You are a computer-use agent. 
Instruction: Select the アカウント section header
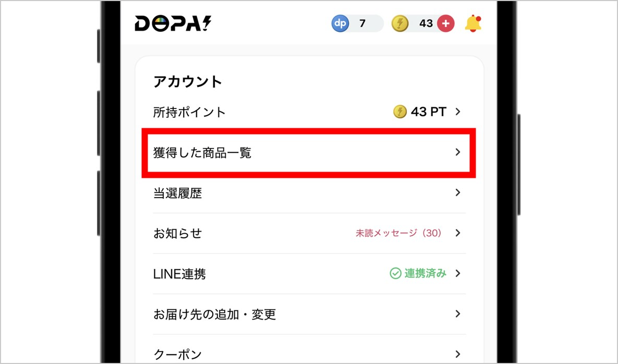tap(188, 81)
